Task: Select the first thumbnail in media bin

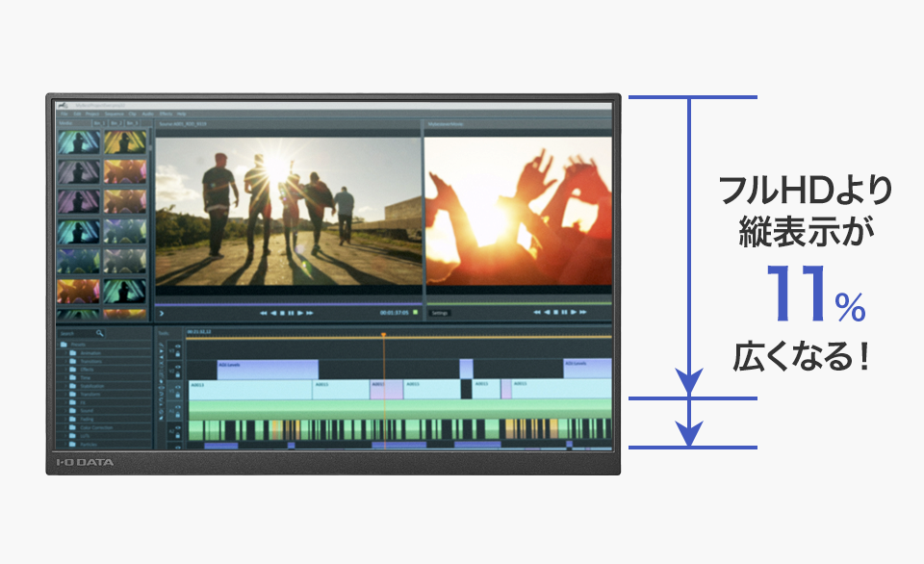Action: point(76,141)
